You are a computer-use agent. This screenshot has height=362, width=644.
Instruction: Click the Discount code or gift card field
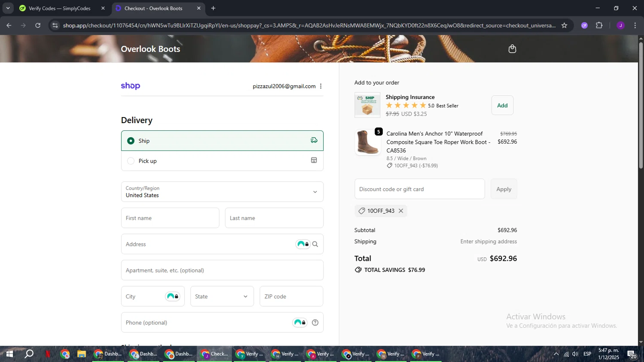419,189
